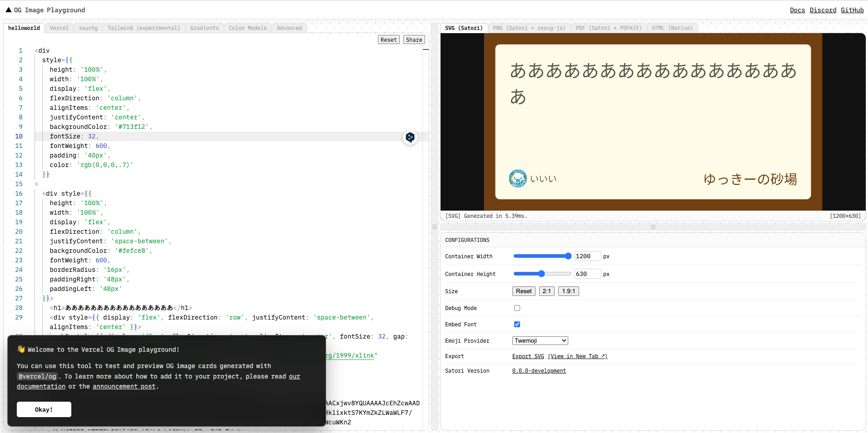868x433 pixels.
Task: Open the Export SVG link
Action: 528,356
